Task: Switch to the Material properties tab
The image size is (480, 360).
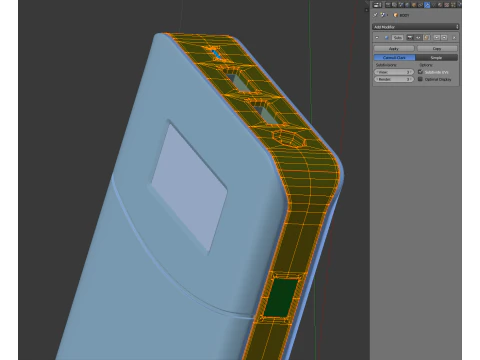Action: pyautogui.click(x=440, y=5)
